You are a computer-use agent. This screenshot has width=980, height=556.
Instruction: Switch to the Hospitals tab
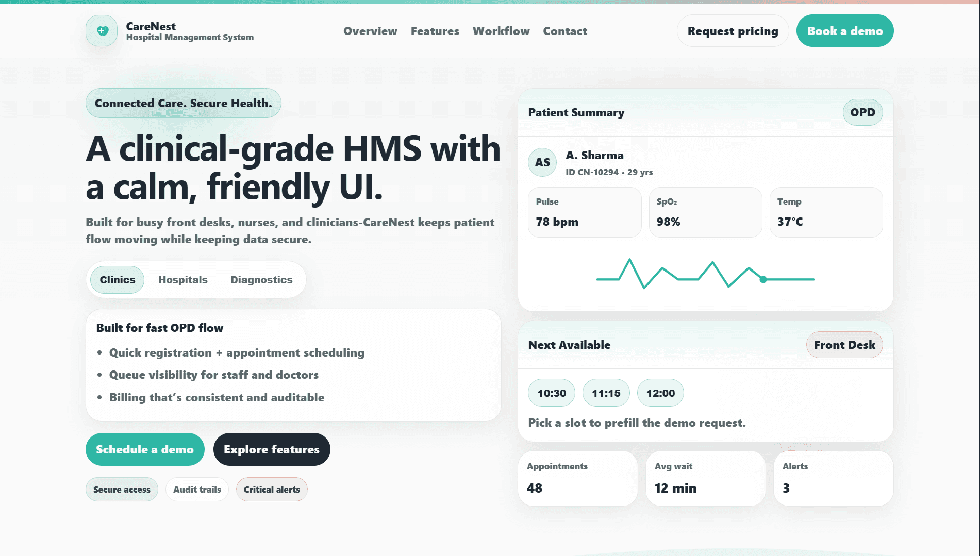click(x=182, y=280)
